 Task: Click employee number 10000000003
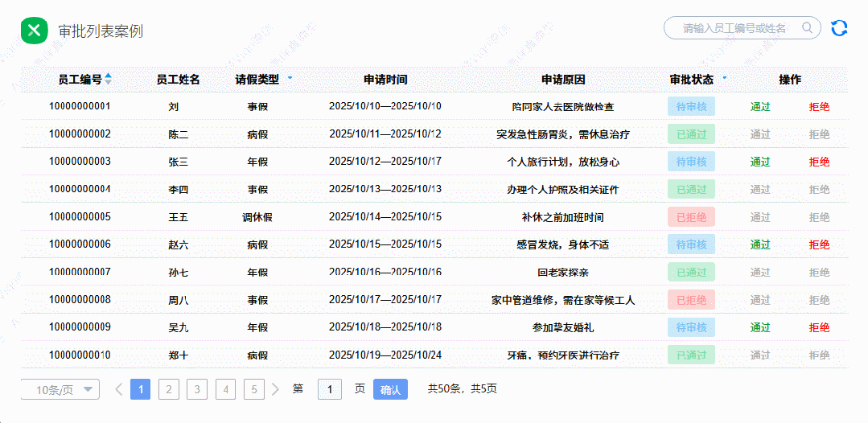pyautogui.click(x=80, y=162)
